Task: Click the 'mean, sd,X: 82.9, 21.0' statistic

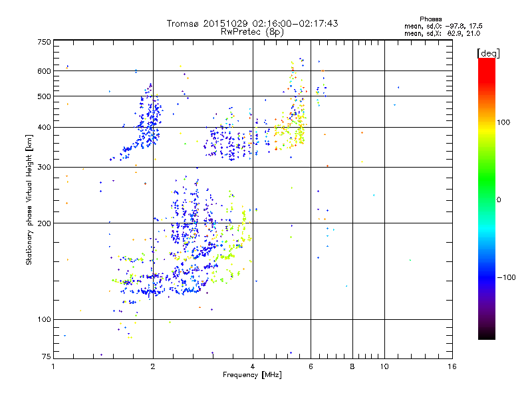Action: pyautogui.click(x=442, y=33)
